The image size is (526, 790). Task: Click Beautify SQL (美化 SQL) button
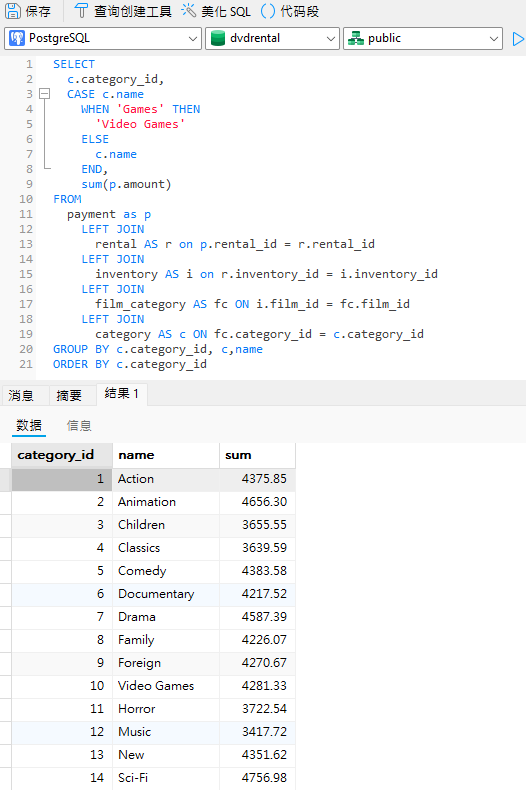[216, 11]
